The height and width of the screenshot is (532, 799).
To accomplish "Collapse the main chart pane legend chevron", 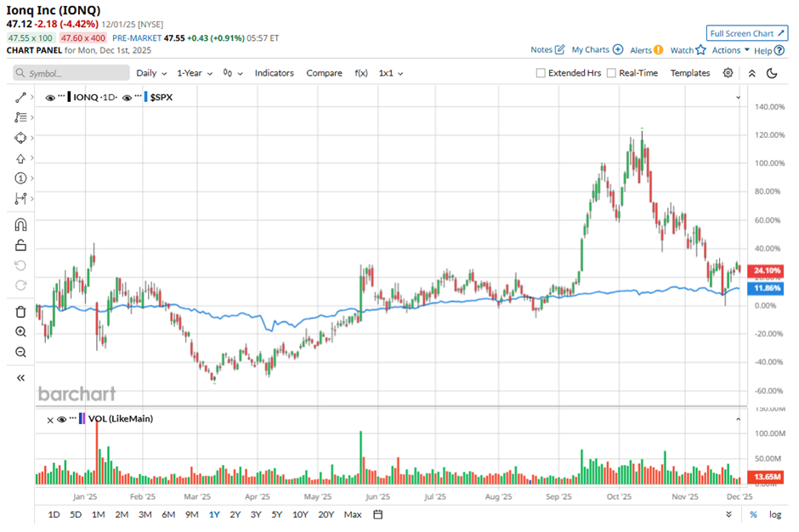I will click(x=738, y=98).
